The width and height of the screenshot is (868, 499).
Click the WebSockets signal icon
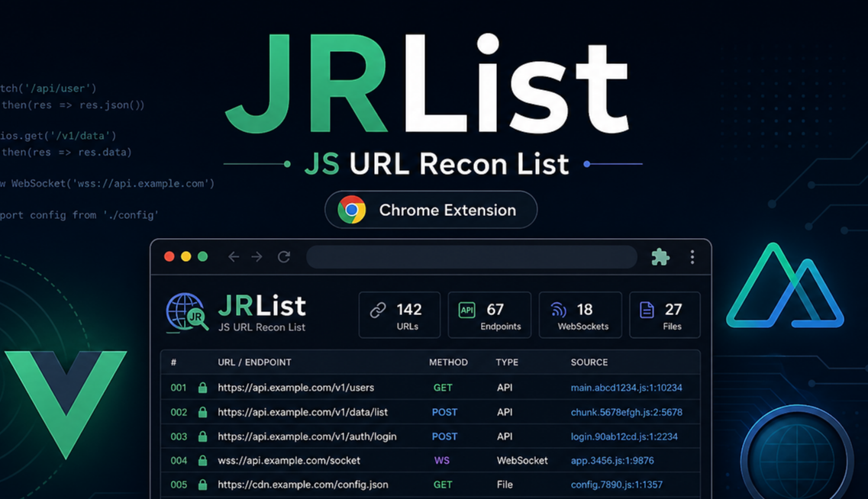pyautogui.click(x=559, y=310)
